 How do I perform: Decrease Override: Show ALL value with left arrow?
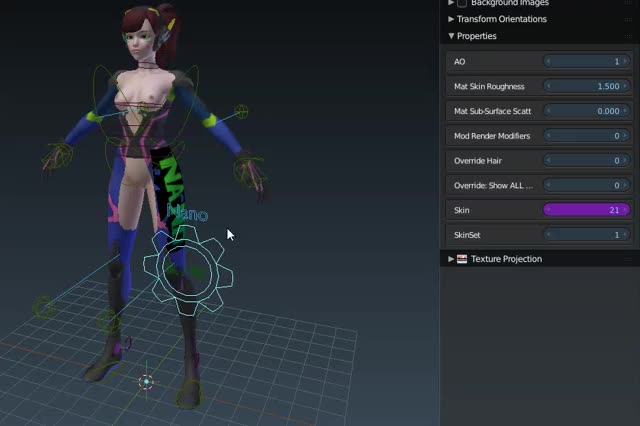coord(548,185)
